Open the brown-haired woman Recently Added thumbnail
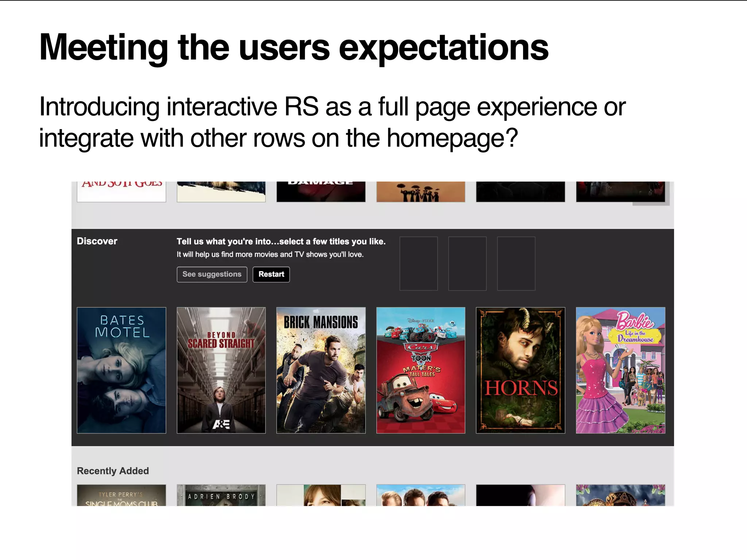Viewport: 747px width, 560px height. tap(321, 495)
